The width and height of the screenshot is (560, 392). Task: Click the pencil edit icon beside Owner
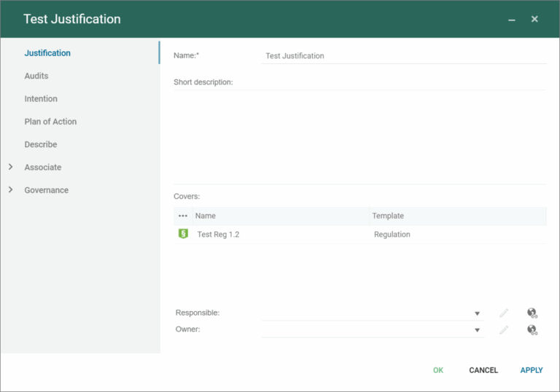point(504,330)
